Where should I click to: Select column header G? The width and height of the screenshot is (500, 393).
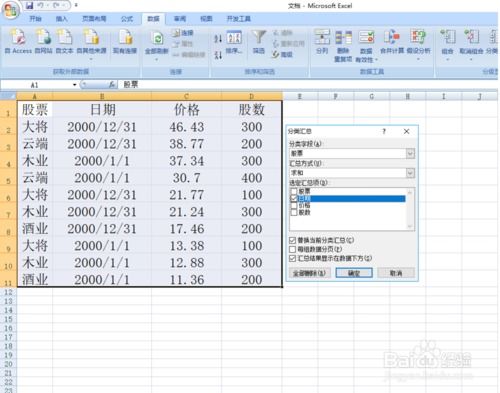pos(371,96)
